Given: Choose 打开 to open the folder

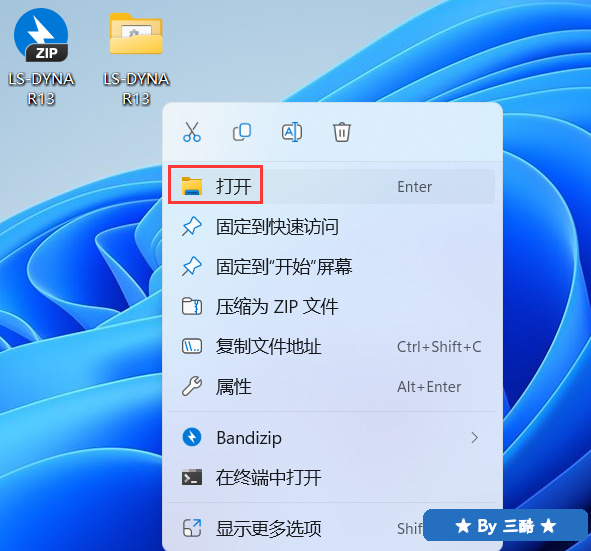Looking at the screenshot, I should pos(331,187).
